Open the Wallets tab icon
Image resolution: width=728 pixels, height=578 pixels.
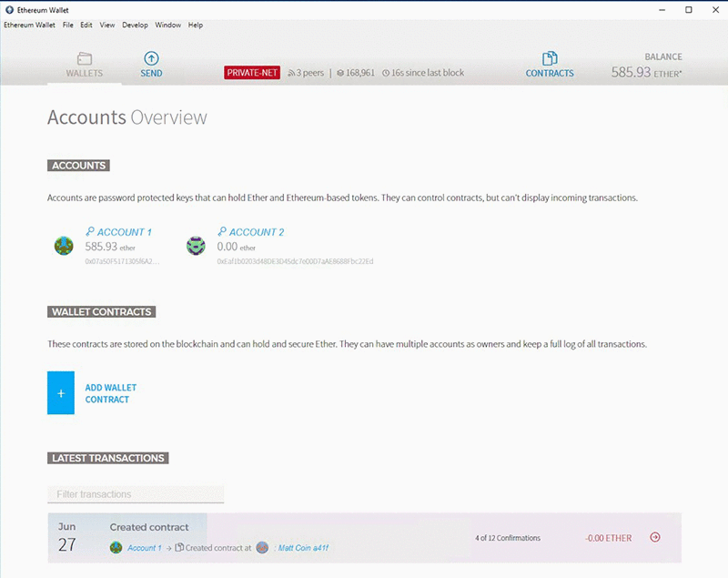point(85,58)
